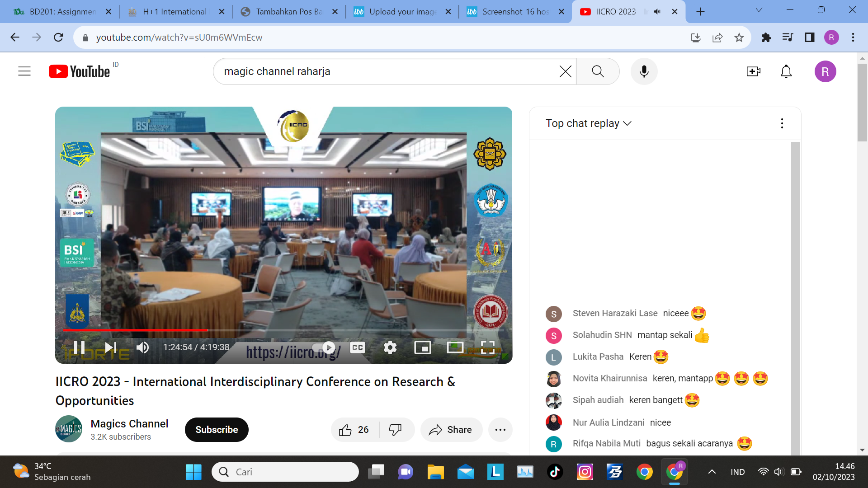This screenshot has width=868, height=488.
Task: Open YouTube notifications bell
Action: click(786, 71)
